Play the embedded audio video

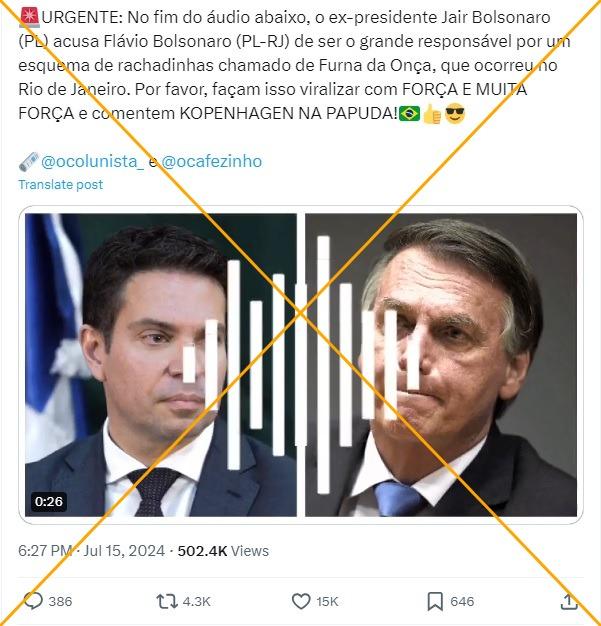pos(301,365)
